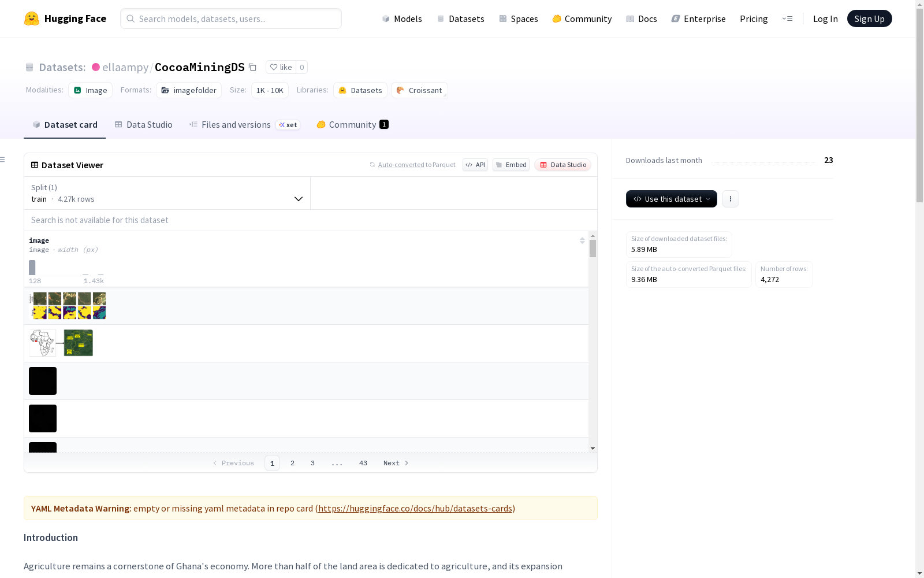The height and width of the screenshot is (578, 924).
Task: Click the xet storage badge
Action: coord(288,125)
